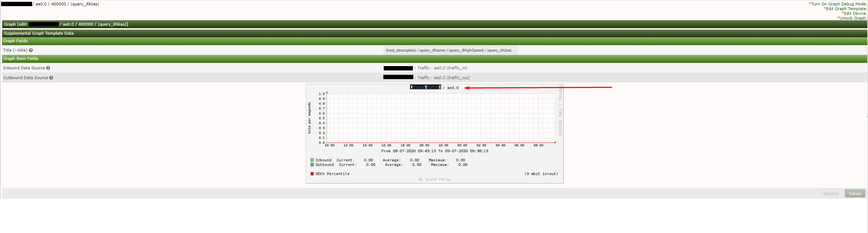
Task: Click the Unlock Graph link
Action: click(x=852, y=18)
